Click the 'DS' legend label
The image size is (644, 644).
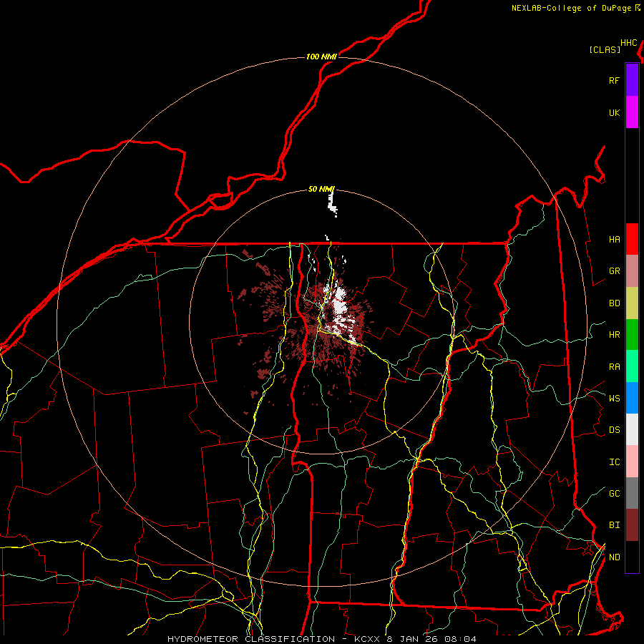coord(614,430)
